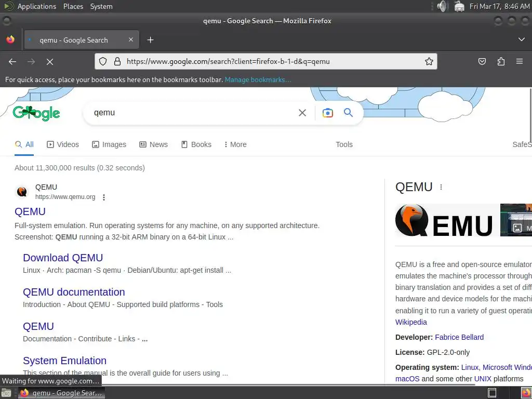Click the QEMU favicon in result

click(x=22, y=192)
